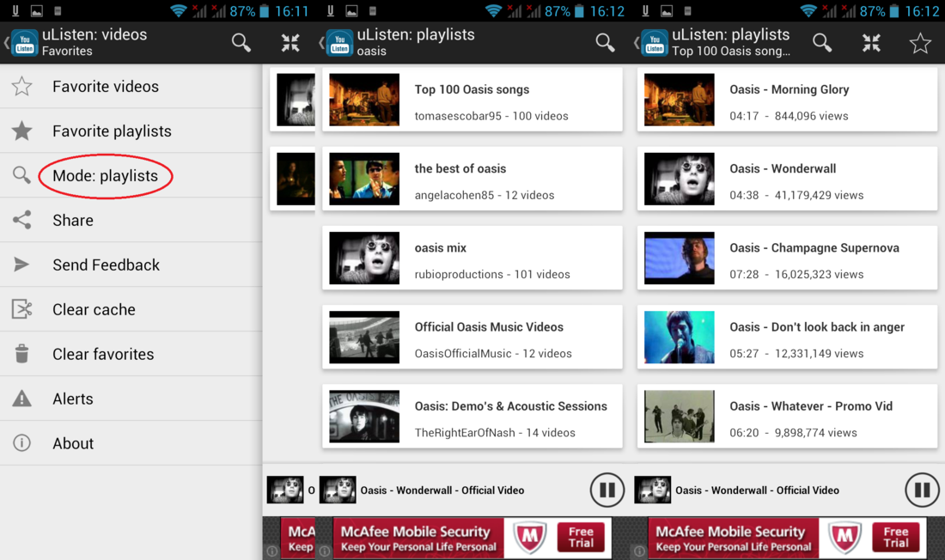Open Favorite videos in the sidebar menu
This screenshot has width=945, height=560.
click(131, 86)
